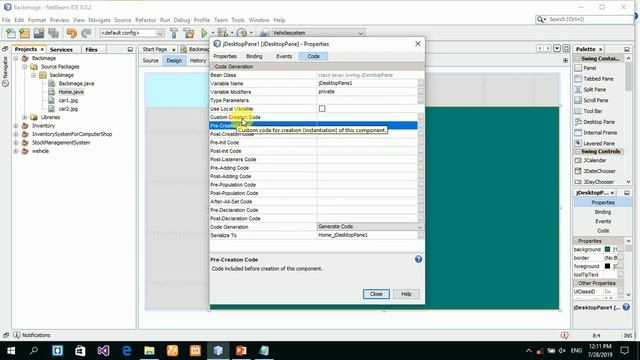This screenshot has width=640, height=360.
Task: Toggle Use Local Variable checkbox
Action: (x=322, y=109)
